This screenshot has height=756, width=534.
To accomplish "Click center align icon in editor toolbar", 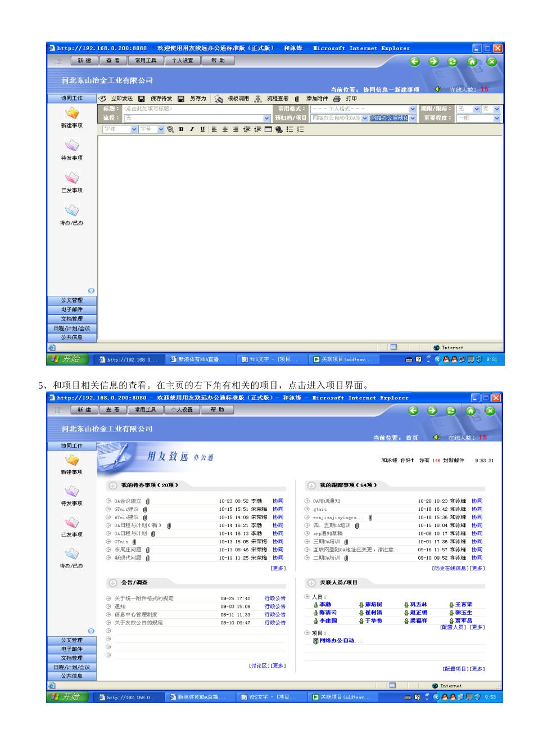I will [225, 129].
